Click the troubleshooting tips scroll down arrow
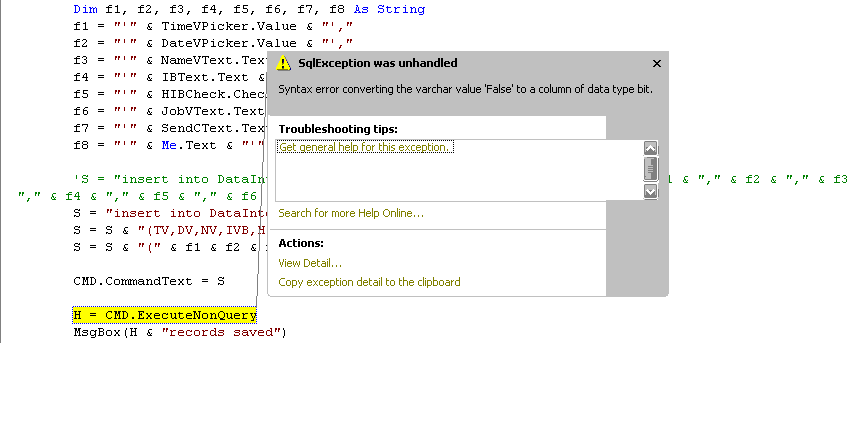This screenshot has height=432, width=847. [650, 191]
